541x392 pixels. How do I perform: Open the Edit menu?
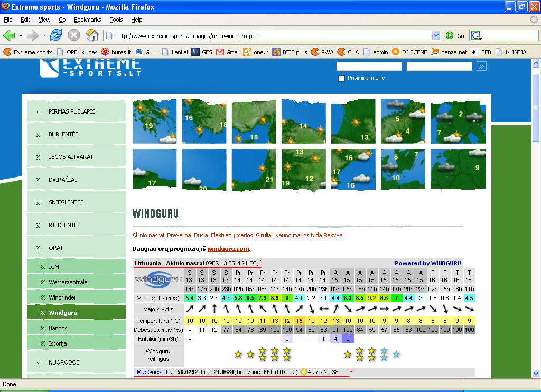point(25,20)
